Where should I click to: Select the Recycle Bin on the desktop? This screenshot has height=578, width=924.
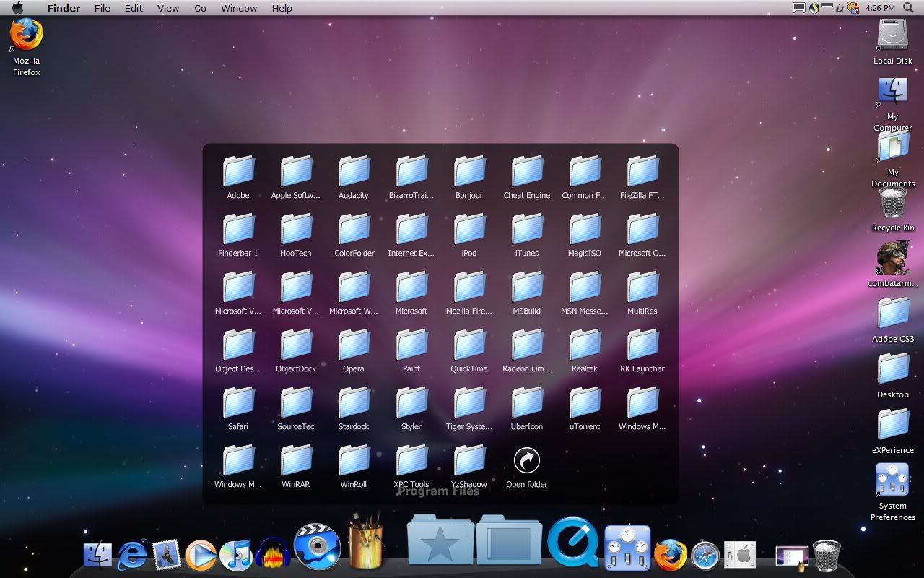tap(893, 204)
